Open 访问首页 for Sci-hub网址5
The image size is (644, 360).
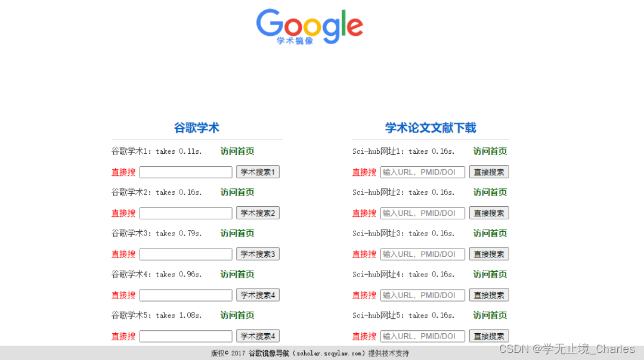tap(490, 315)
